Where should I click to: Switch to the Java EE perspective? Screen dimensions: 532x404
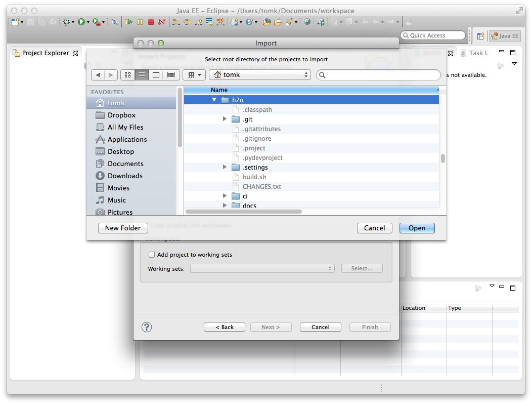[504, 36]
